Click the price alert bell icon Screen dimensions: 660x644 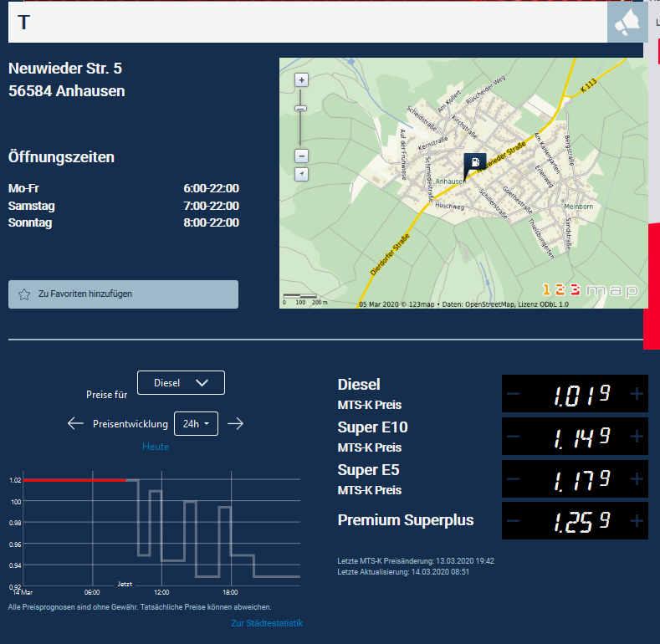[x=627, y=23]
